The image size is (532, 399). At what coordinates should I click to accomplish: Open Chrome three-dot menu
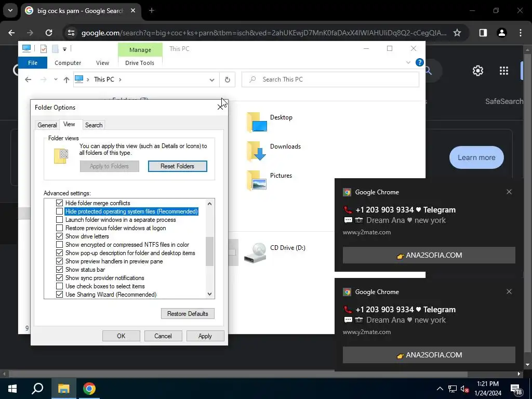coord(521,33)
